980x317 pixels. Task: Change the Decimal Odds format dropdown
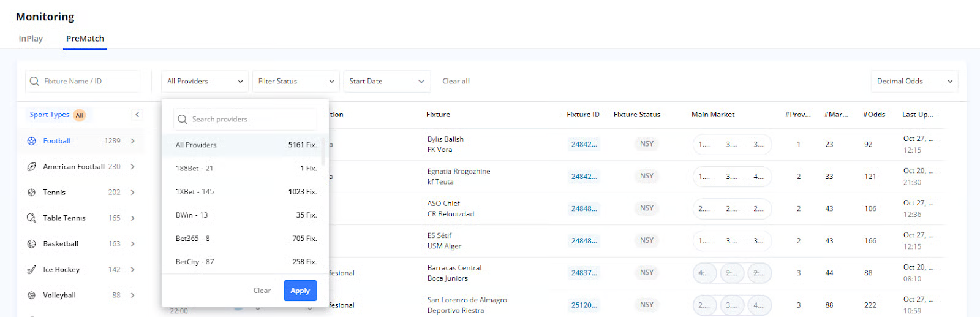click(x=914, y=81)
